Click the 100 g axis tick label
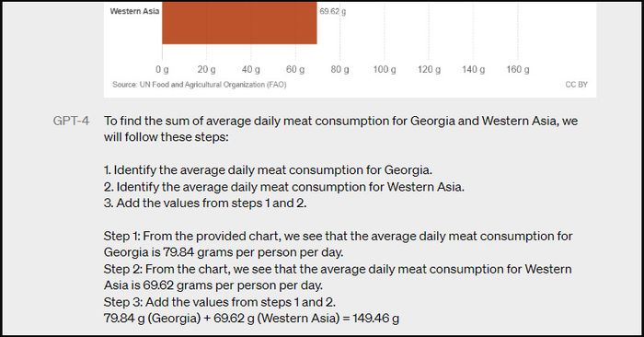Image resolution: width=644 pixels, height=337 pixels. (x=385, y=69)
